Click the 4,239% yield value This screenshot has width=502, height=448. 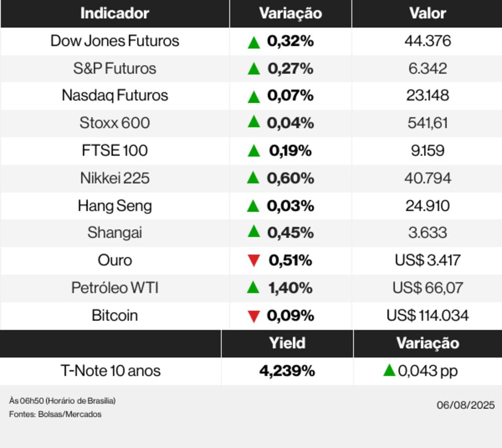tap(287, 371)
